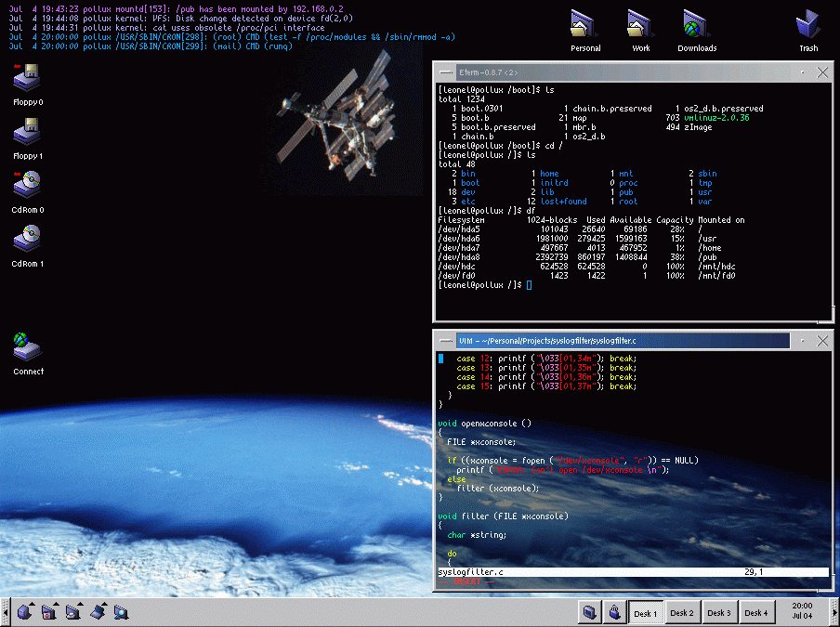
Task: Click the 'Disk change detected' log line
Action: tap(180, 19)
